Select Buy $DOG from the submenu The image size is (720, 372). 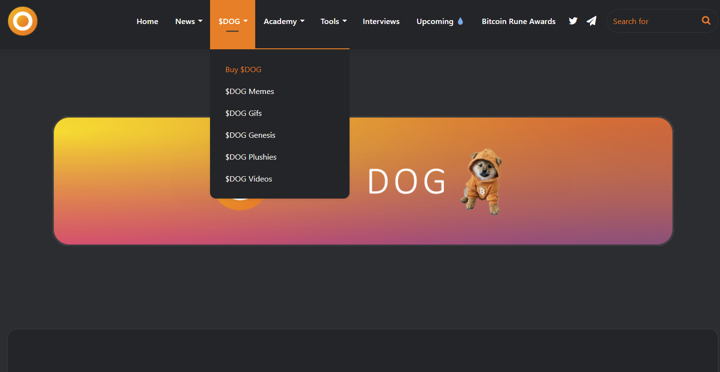click(x=243, y=70)
